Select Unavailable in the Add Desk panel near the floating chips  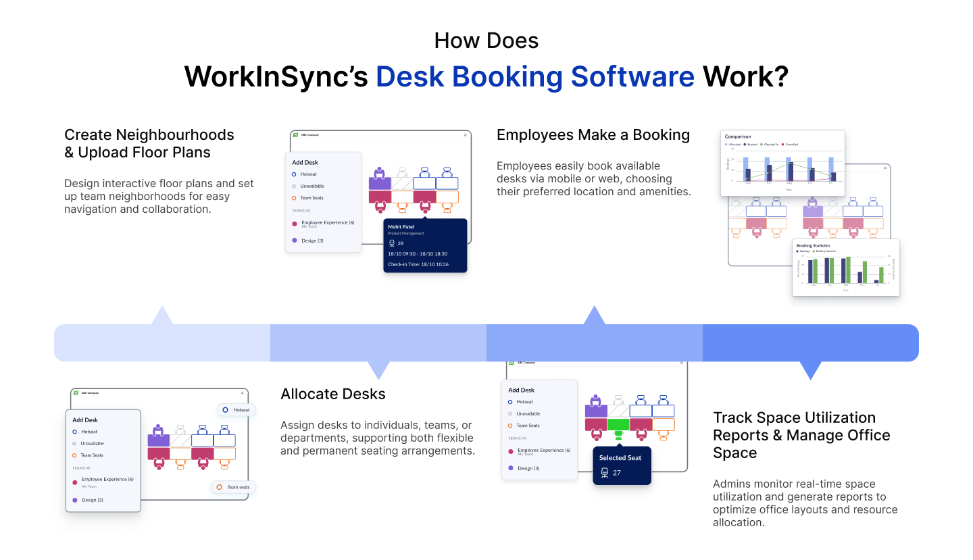[89, 444]
